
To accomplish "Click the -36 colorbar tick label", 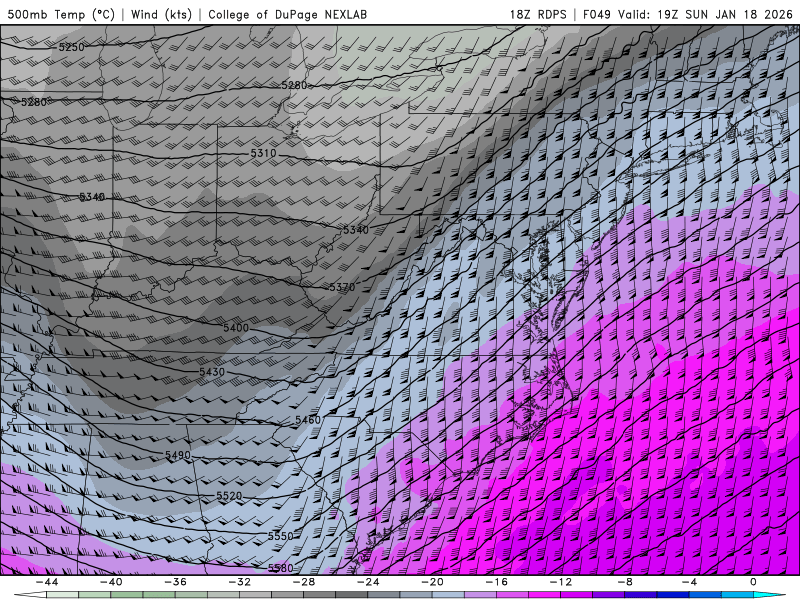I will (176, 582).
